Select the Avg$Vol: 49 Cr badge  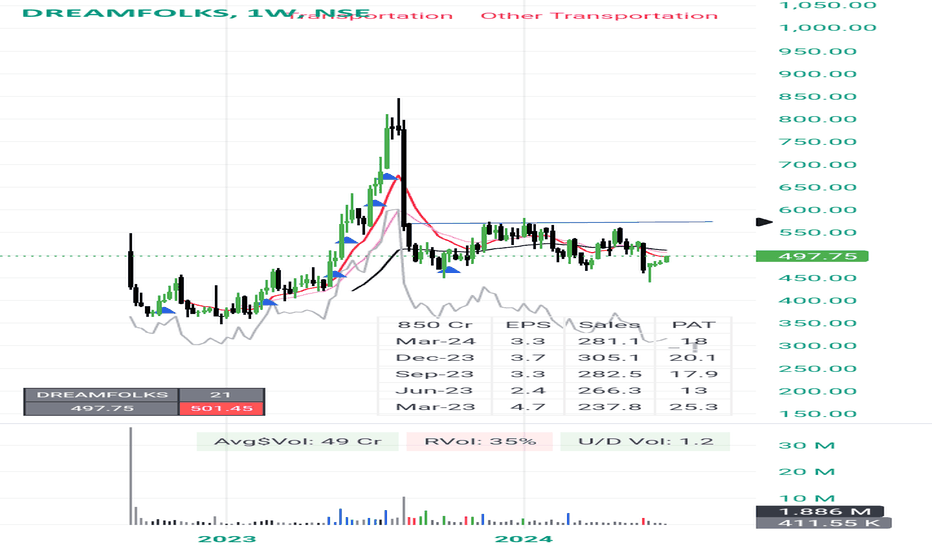click(297, 442)
